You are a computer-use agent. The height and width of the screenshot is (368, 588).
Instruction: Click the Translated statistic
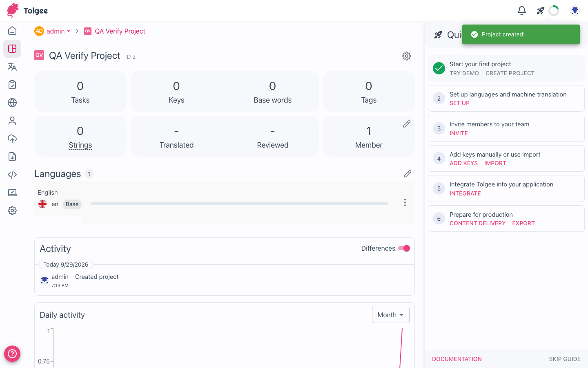pyautogui.click(x=176, y=136)
